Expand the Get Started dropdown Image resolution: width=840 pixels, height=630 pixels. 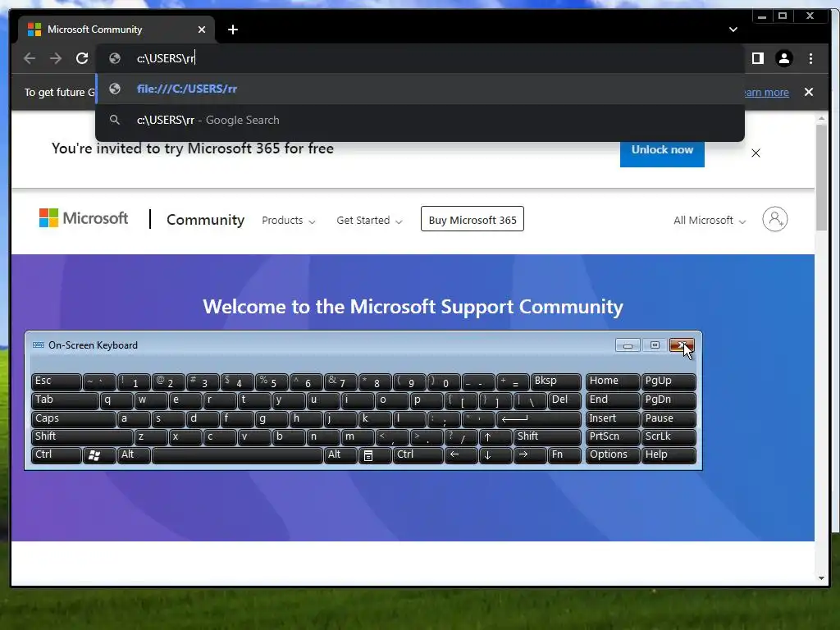pyautogui.click(x=369, y=220)
